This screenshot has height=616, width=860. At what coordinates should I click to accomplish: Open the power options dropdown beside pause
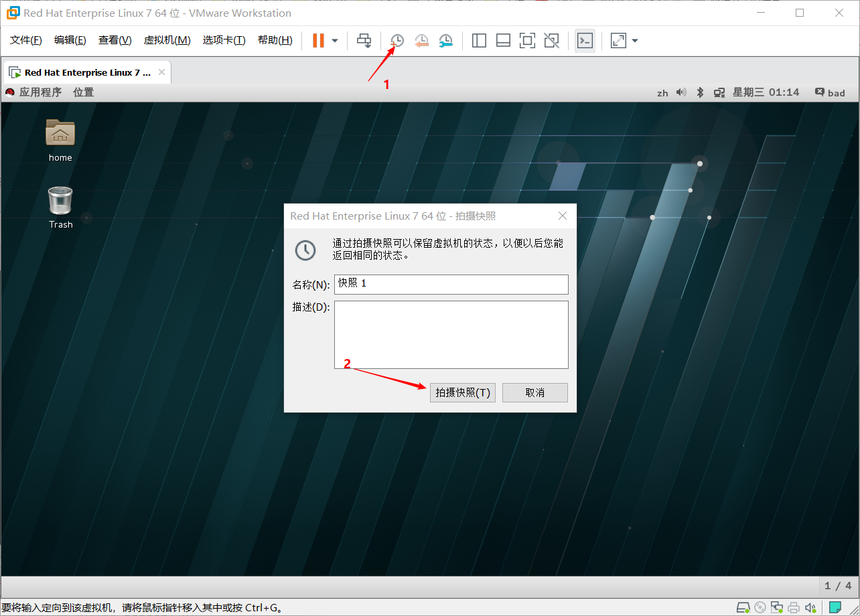(335, 41)
